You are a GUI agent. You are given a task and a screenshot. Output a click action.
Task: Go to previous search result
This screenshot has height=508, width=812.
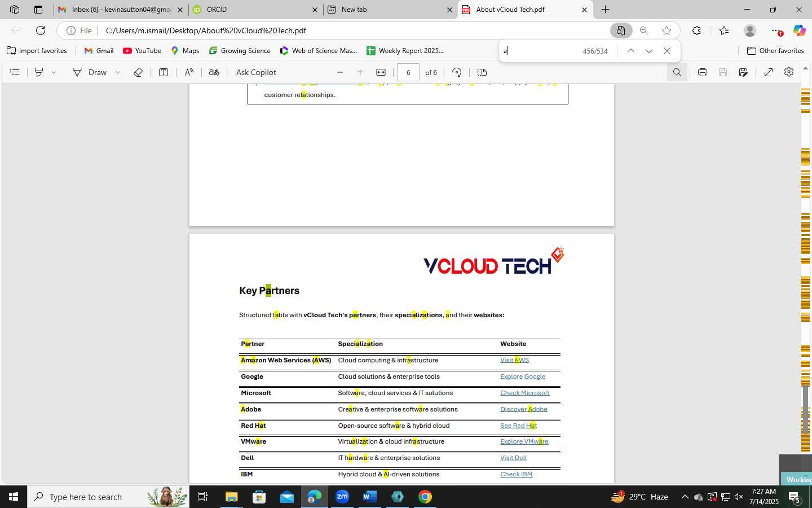631,51
